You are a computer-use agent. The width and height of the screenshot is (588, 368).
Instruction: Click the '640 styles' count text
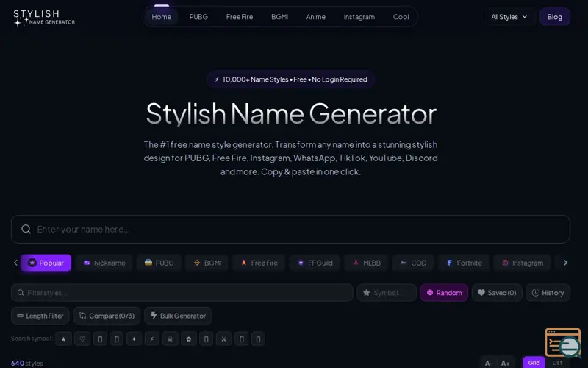pos(27,363)
